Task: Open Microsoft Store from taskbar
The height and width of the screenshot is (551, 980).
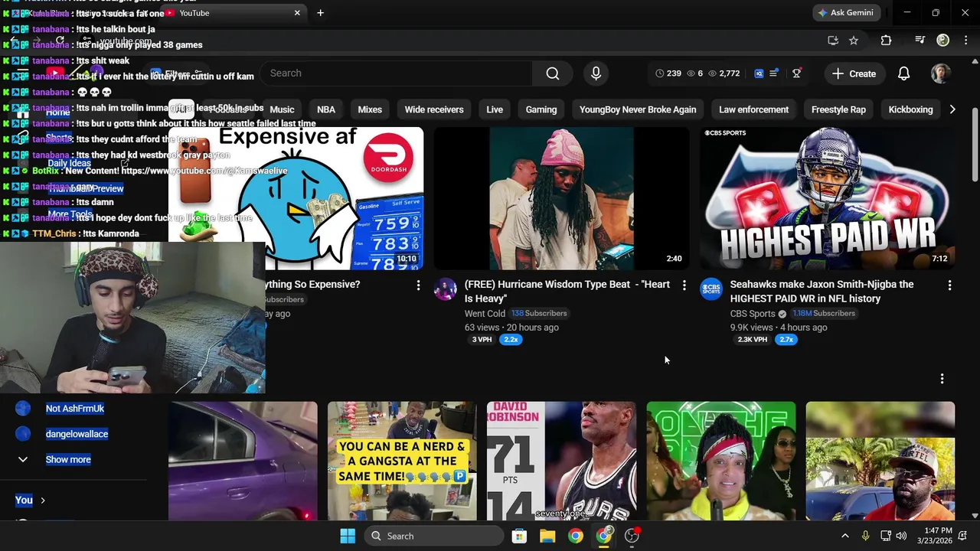Action: 519,536
